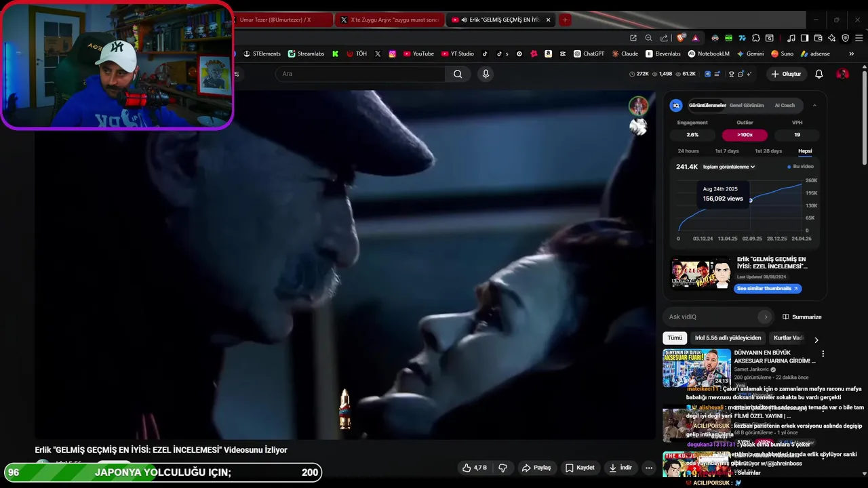This screenshot has width=868, height=488.
Task: Open YT Studio bookmark
Action: [x=458, y=54]
